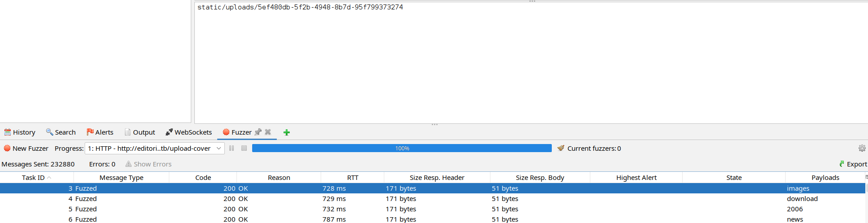
Task: Close the Fuzzer tab
Action: tap(268, 132)
